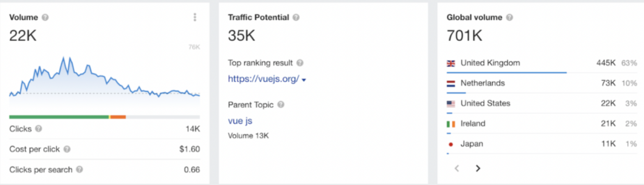
Task: Go to the previous page of countries
Action: tap(457, 168)
